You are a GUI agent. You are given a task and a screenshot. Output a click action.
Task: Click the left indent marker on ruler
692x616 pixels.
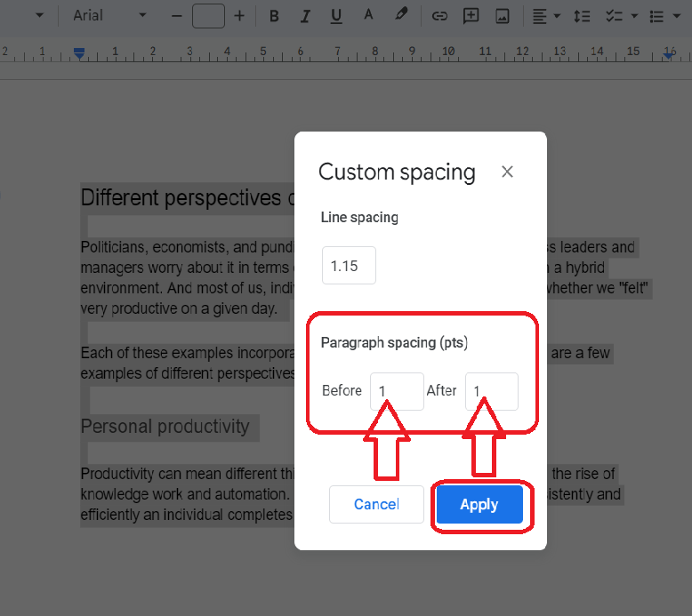79,53
